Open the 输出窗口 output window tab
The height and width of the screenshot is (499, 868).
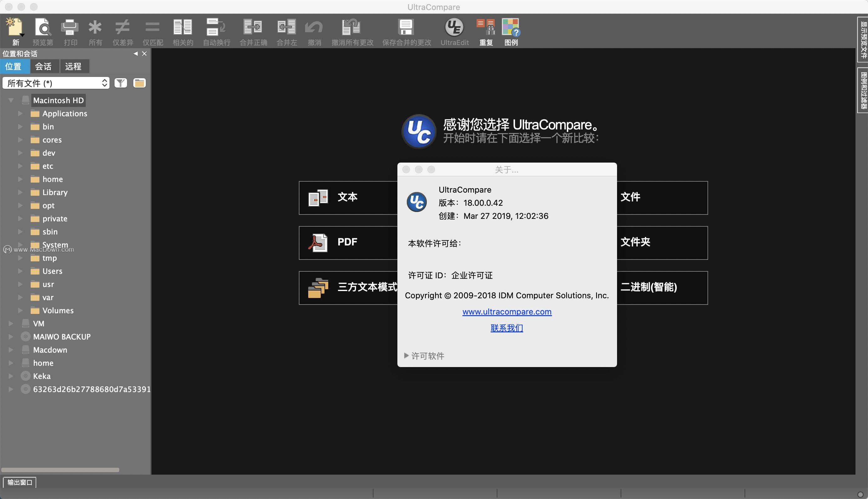pos(19,482)
